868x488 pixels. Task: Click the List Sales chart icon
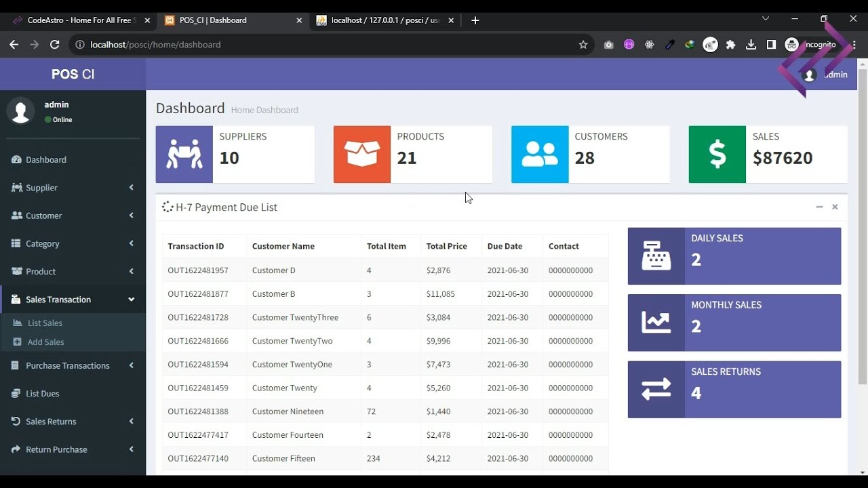tap(18, 323)
